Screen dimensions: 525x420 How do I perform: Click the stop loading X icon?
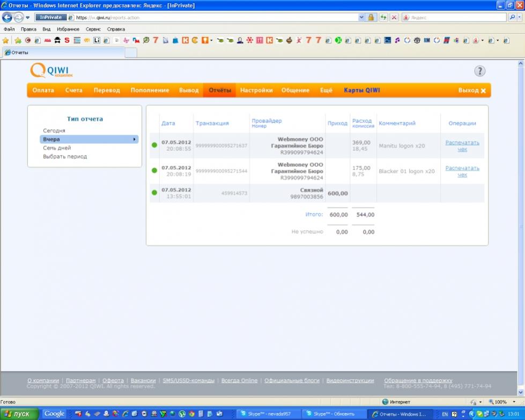394,17
